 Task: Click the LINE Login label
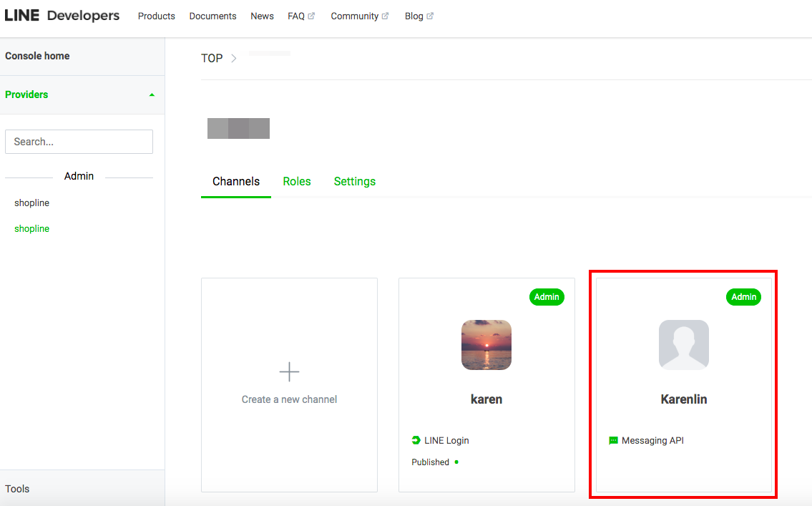[x=446, y=441]
